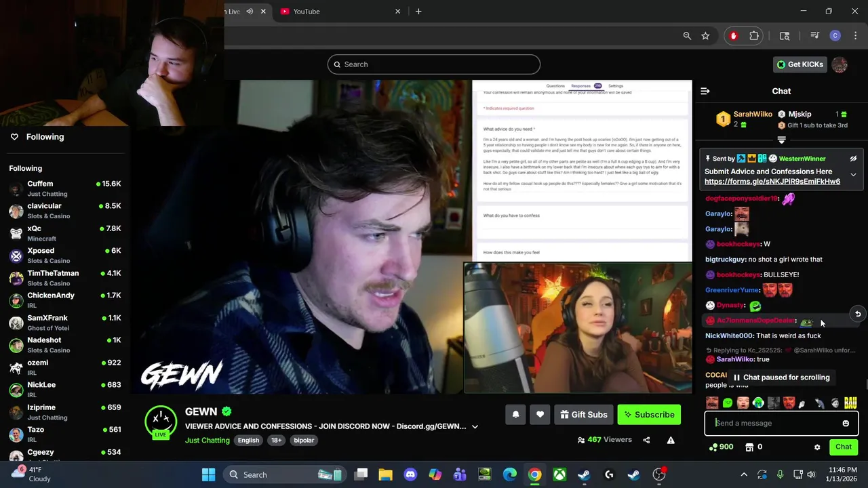Click the green Subscribe button
Viewport: 868px width, 488px height.
(649, 415)
